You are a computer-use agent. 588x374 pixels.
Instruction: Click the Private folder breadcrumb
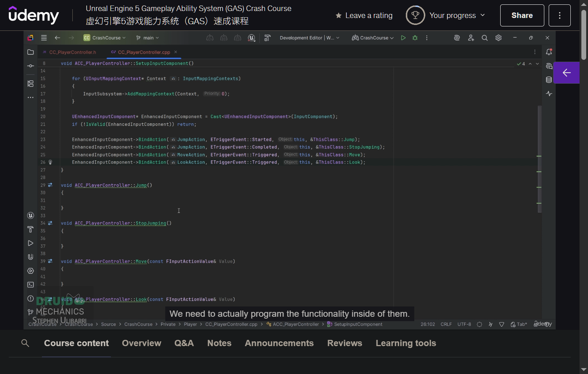coord(168,324)
